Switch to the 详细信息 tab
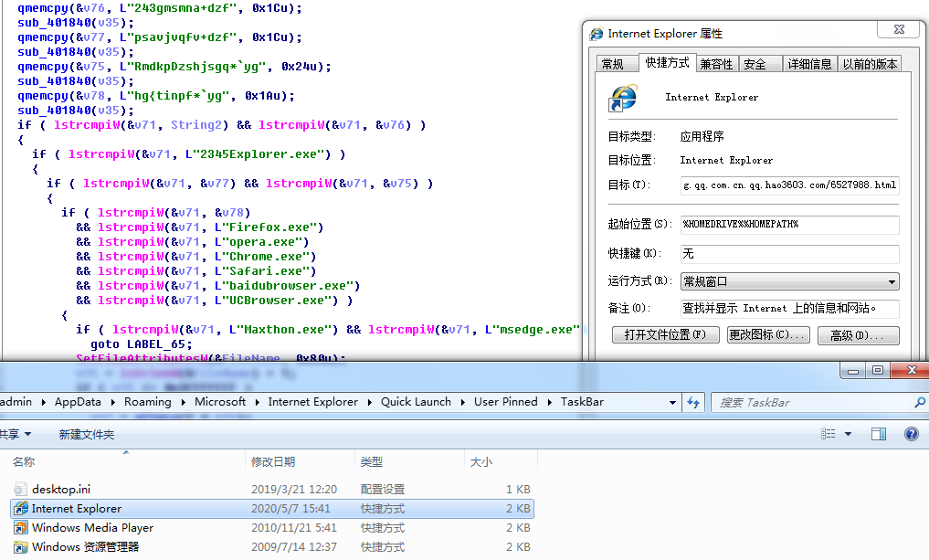The width and height of the screenshot is (929, 560). point(809,64)
